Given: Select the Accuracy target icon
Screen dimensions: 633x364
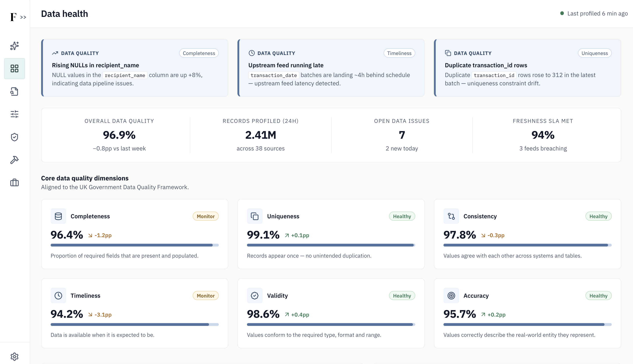Looking at the screenshot, I should (x=451, y=296).
